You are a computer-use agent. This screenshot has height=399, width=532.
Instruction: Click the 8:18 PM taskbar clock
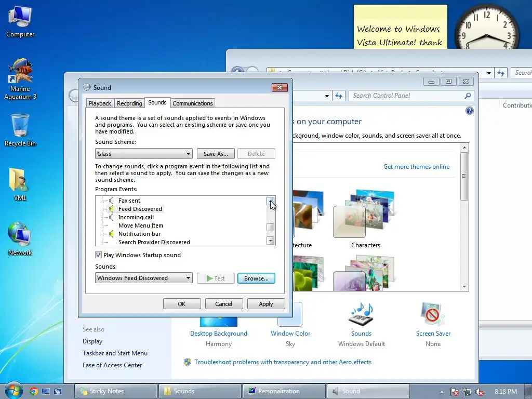506,392
